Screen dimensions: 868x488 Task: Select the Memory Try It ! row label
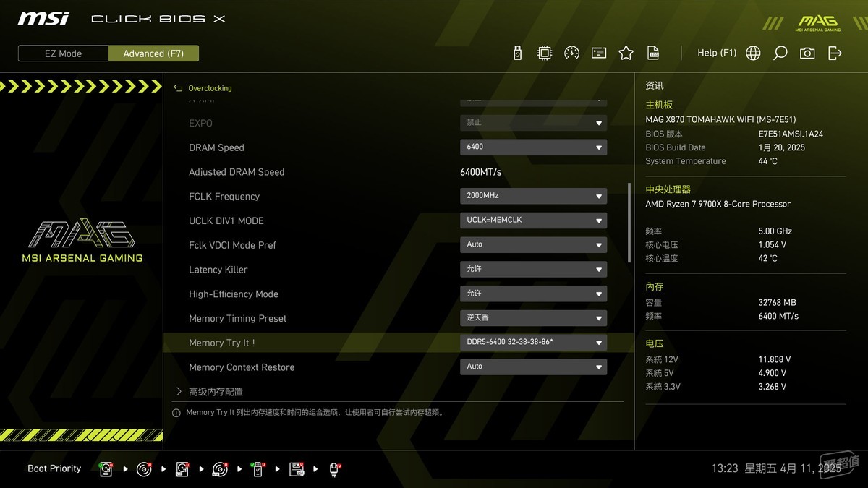coord(222,343)
